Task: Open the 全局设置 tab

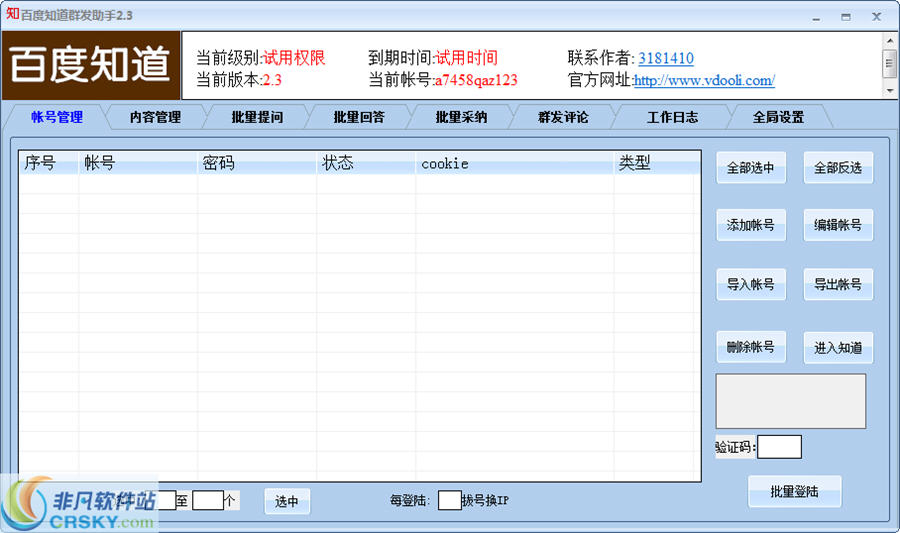Action: point(778,117)
